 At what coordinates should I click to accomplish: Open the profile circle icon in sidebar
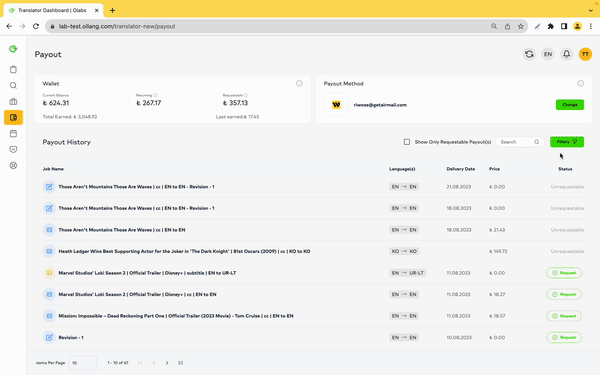click(13, 166)
